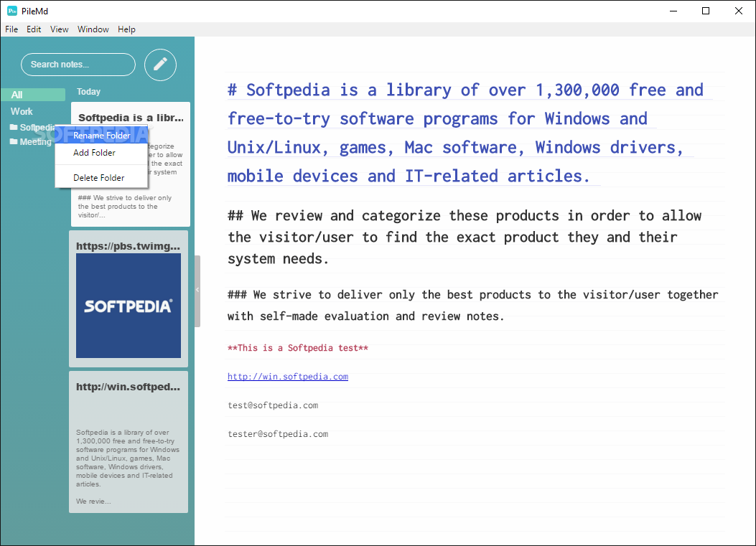
Task: Open the Meeting folder
Action: pyautogui.click(x=35, y=141)
